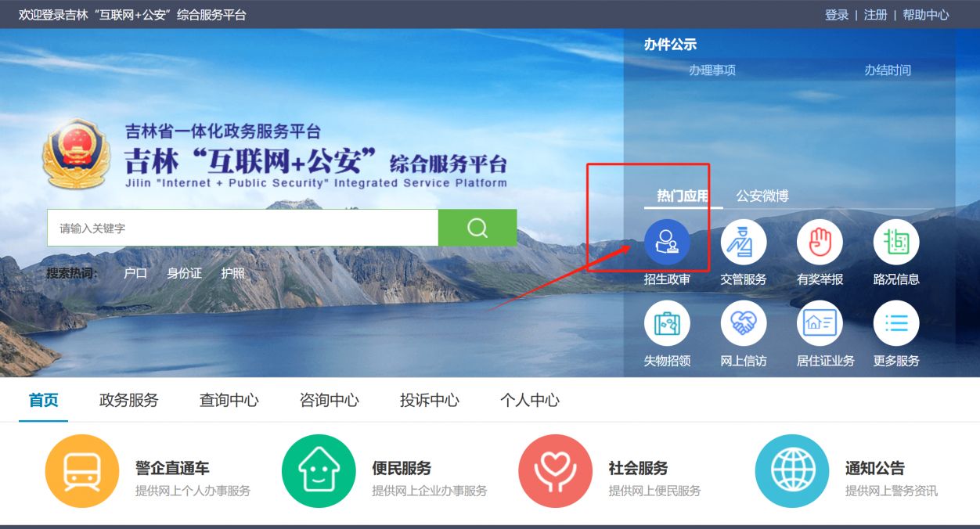Screen dimensions: 980x529
Task: Click the orange 警企直通车 train icon
Action: 82,471
